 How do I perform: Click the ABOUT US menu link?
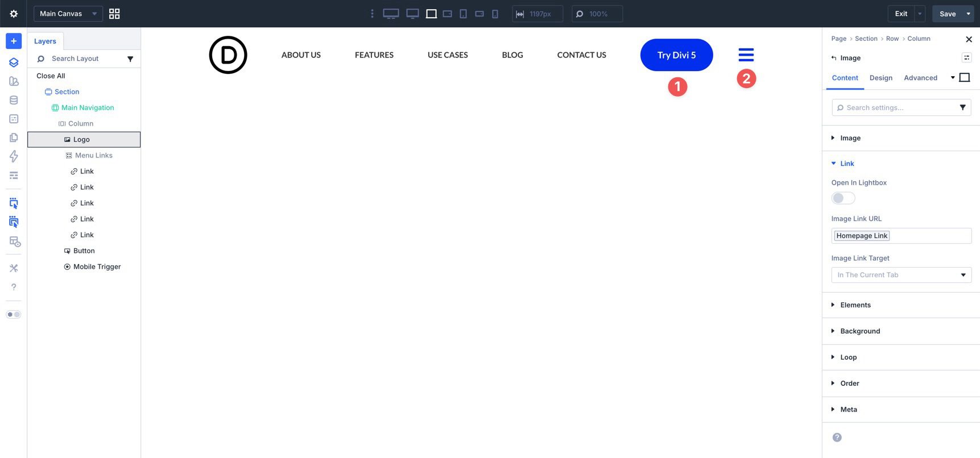coord(301,55)
